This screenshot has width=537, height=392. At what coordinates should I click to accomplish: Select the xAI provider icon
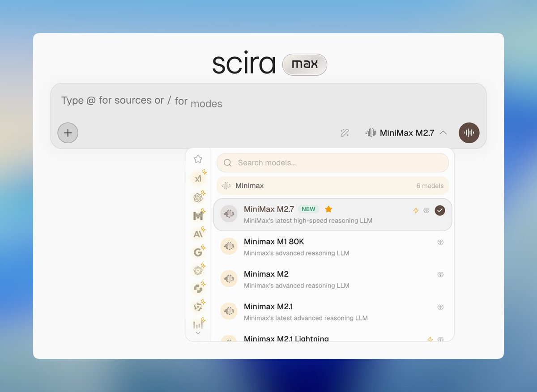(x=198, y=178)
